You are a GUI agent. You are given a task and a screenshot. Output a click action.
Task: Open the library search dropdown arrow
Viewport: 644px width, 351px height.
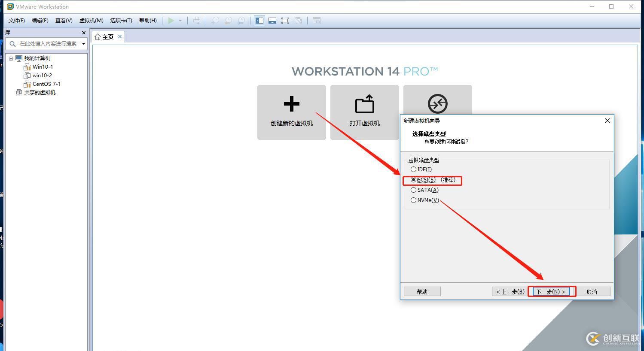tap(83, 44)
